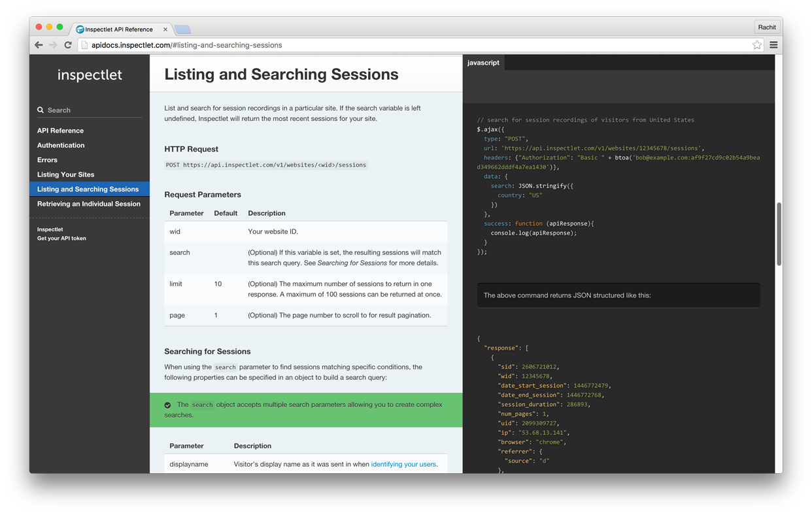Go forward with the browser forward arrow
This screenshot has width=812, height=515.
pyautogui.click(x=53, y=45)
